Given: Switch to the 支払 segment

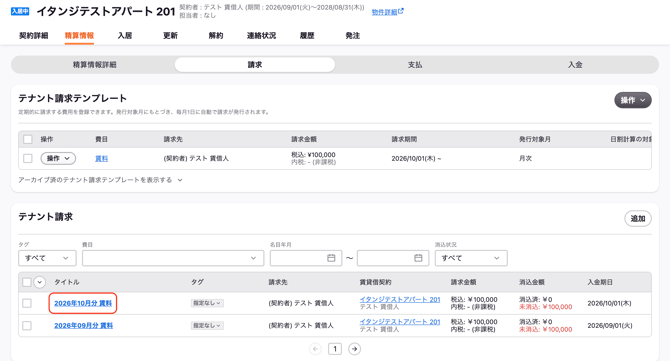Looking at the screenshot, I should click(x=415, y=65).
